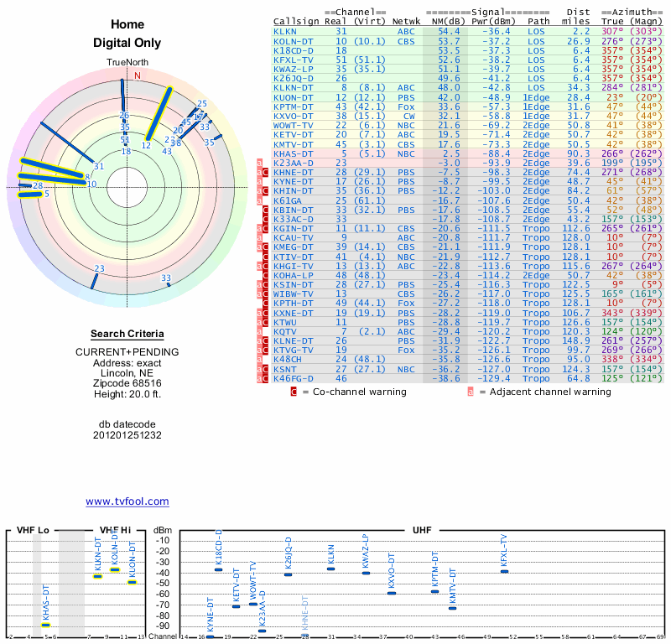Viewport: 671px width, 644px height.
Task: Click the KXVO-DT marker in UHF chart
Action: (x=392, y=593)
